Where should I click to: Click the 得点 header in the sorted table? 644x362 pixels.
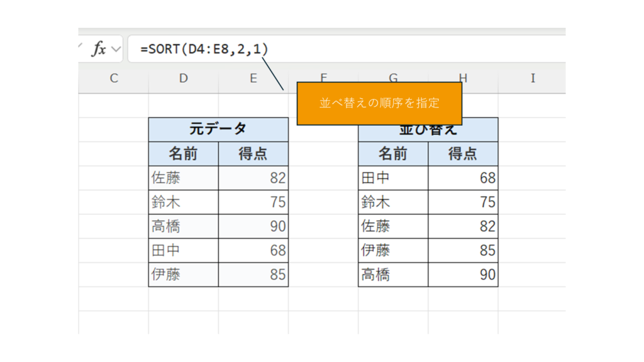[463, 153]
